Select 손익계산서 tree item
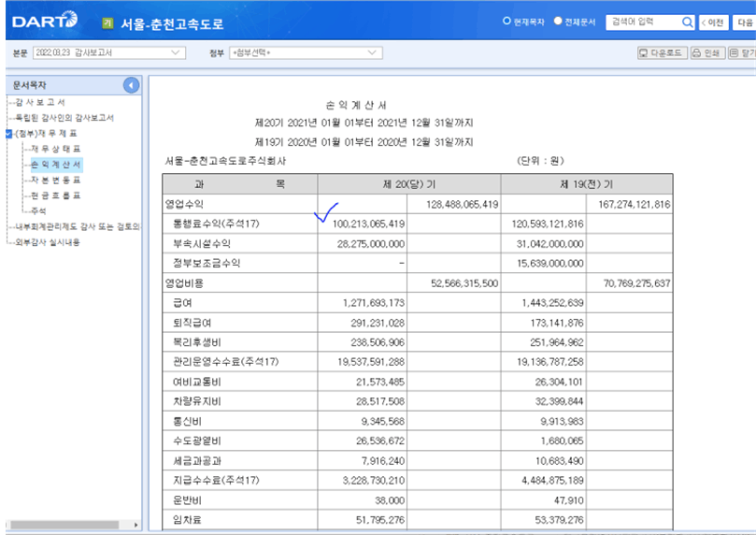 pos(56,165)
